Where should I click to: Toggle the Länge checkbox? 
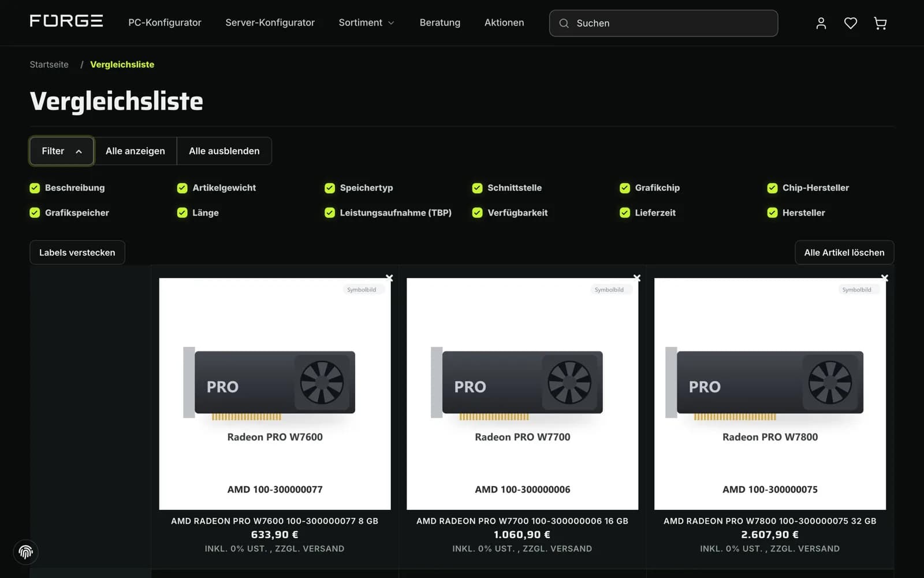[182, 213]
